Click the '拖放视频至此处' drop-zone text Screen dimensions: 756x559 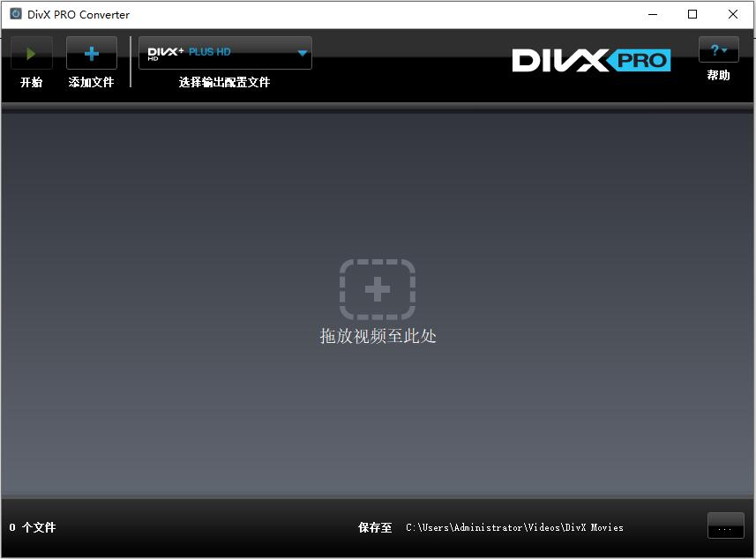pyautogui.click(x=378, y=336)
